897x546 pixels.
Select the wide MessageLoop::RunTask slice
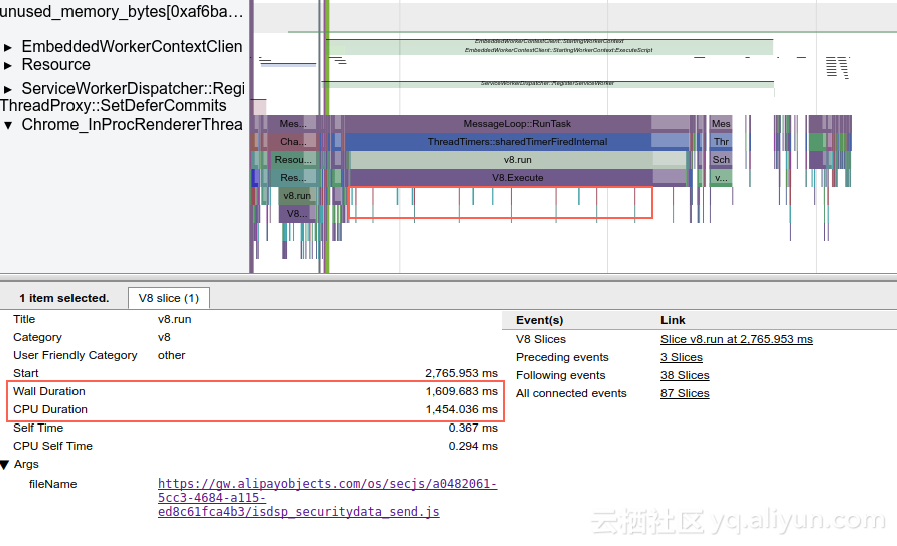tap(517, 124)
